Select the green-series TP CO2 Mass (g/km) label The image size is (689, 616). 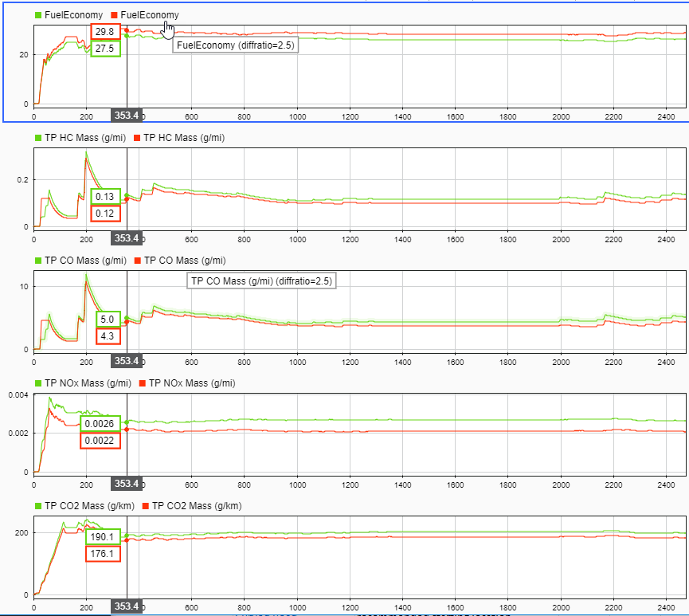pyautogui.click(x=90, y=506)
